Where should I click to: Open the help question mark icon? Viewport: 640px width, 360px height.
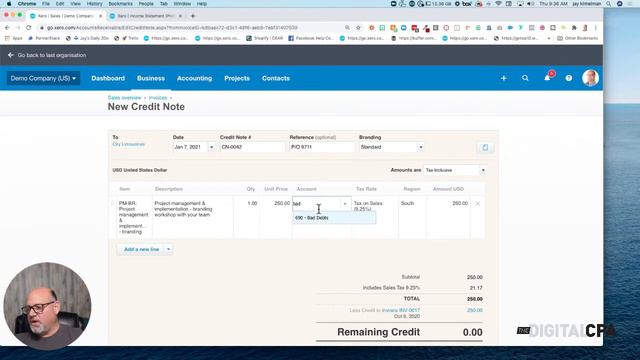tap(569, 78)
